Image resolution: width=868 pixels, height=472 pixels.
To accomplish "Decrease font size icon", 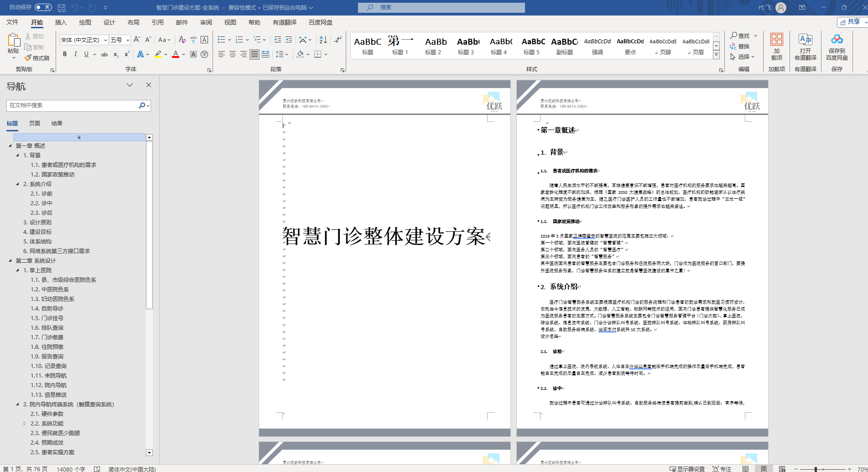I will (148, 40).
